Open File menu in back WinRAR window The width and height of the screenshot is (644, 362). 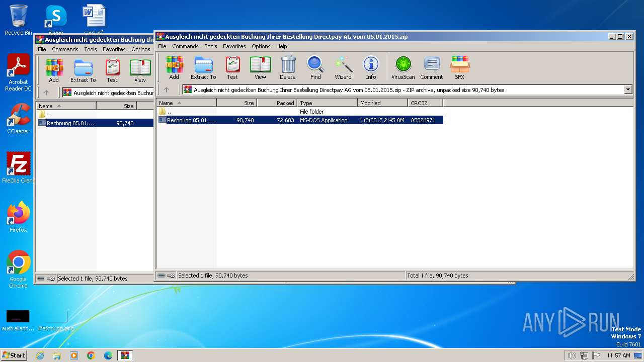tap(42, 49)
